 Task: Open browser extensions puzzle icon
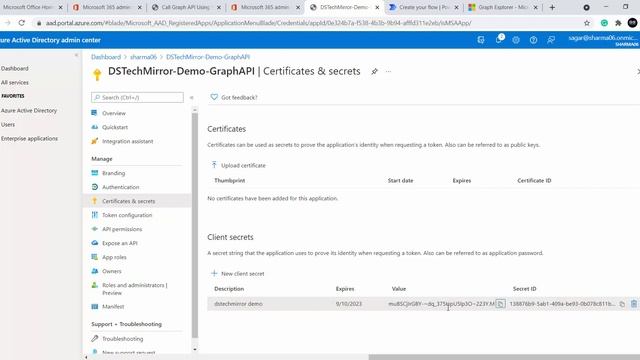tap(618, 23)
